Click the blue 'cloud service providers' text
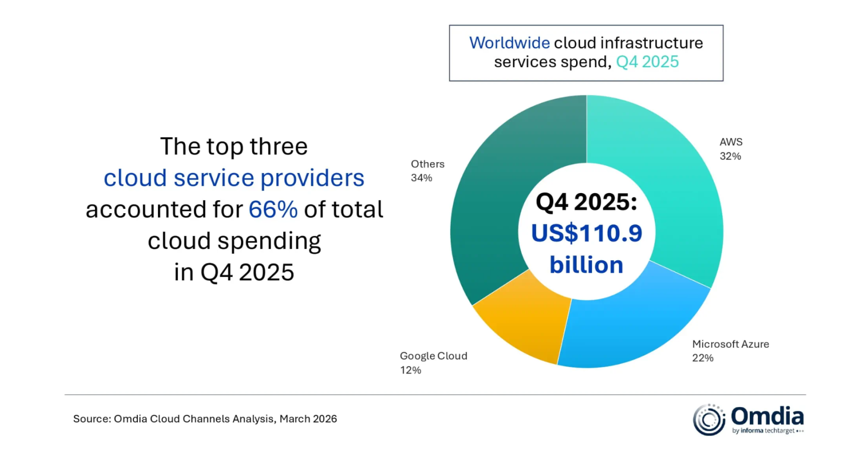Image resolution: width=868 pixels, height=462 pixels. coord(234,178)
